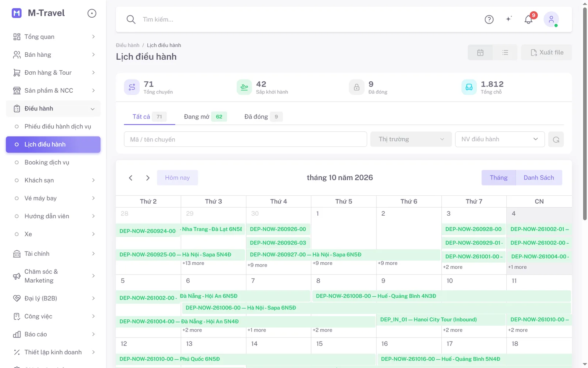
Task: Click the Sắp khởi hành plane icon
Action: 244,87
